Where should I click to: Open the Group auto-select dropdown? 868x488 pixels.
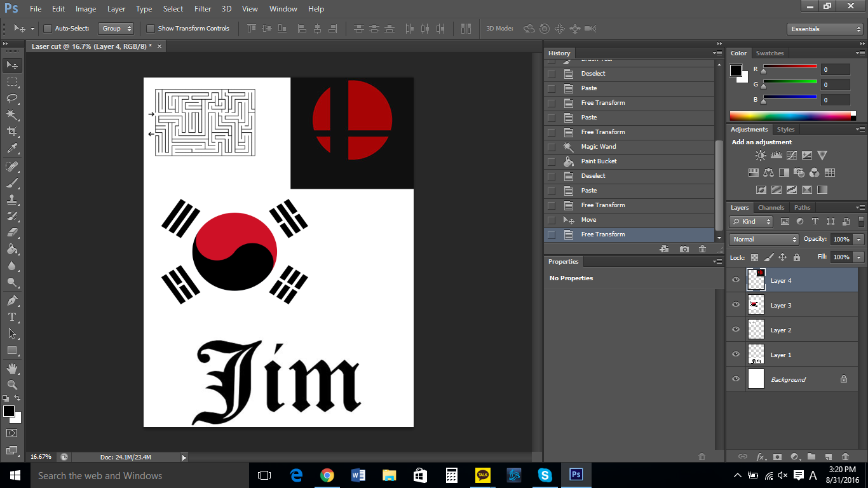[116, 29]
